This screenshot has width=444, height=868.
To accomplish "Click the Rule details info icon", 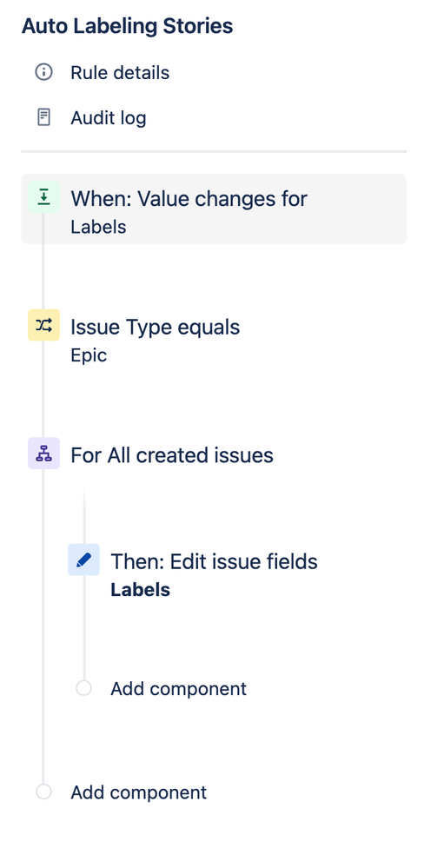I will pyautogui.click(x=43, y=72).
